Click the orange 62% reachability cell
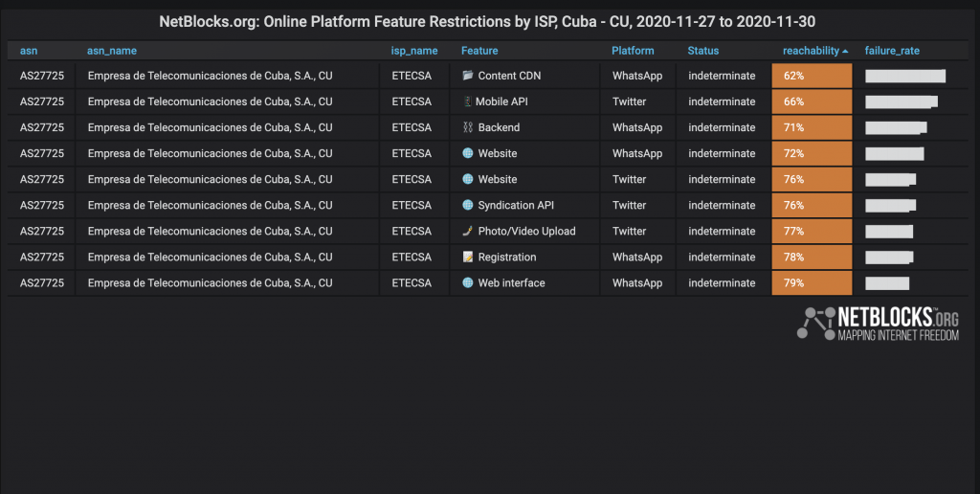Image resolution: width=980 pixels, height=494 pixels. (x=812, y=76)
